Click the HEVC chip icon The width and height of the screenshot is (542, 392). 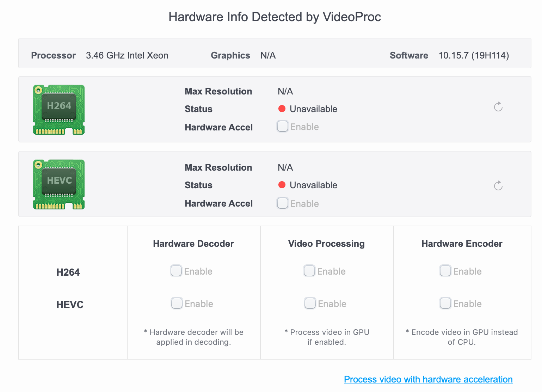pyautogui.click(x=59, y=184)
